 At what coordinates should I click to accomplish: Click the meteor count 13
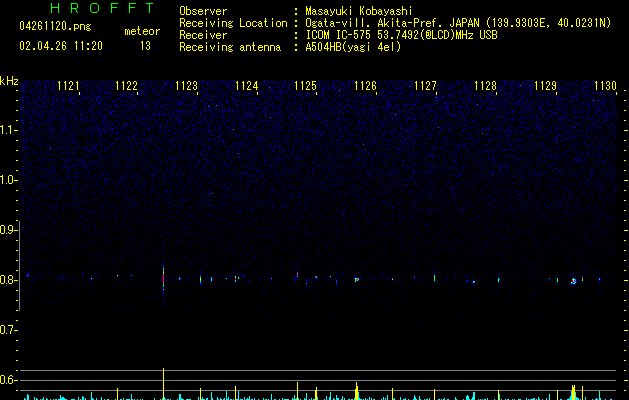(x=145, y=46)
